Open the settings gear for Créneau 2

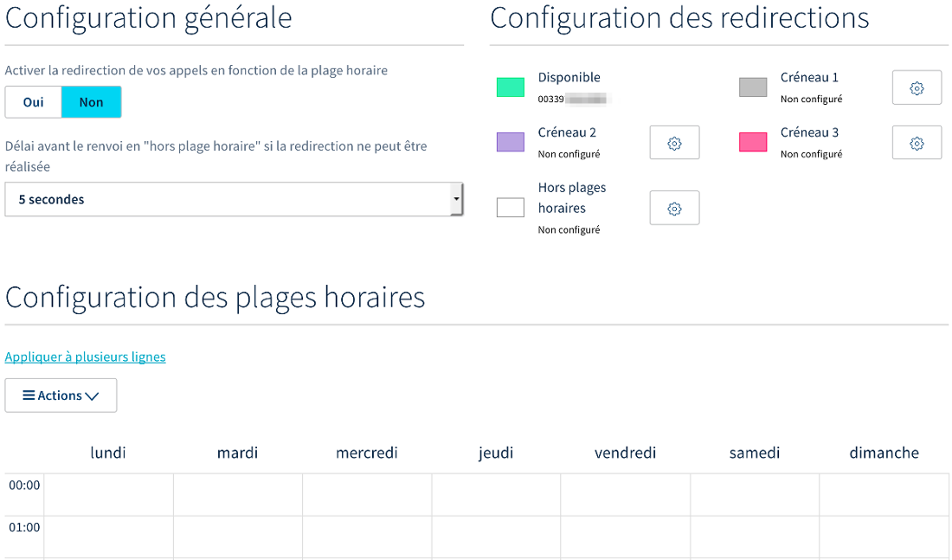[x=674, y=142]
